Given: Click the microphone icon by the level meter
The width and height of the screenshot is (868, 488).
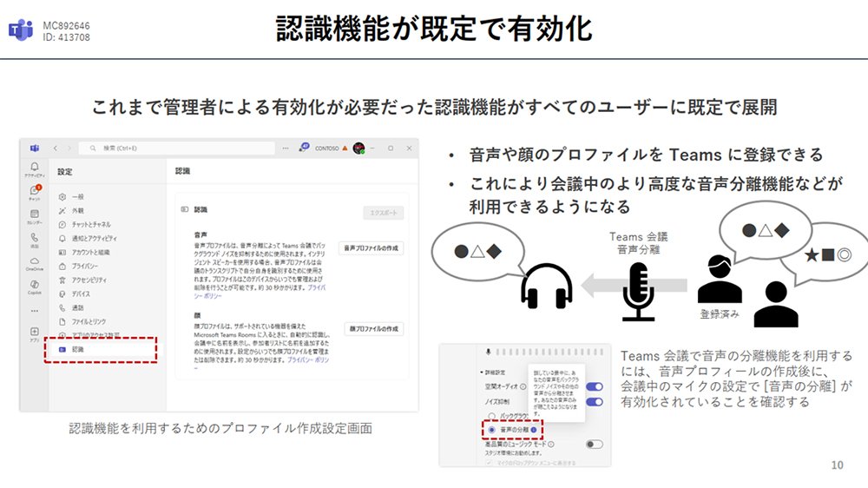Looking at the screenshot, I should tap(488, 352).
